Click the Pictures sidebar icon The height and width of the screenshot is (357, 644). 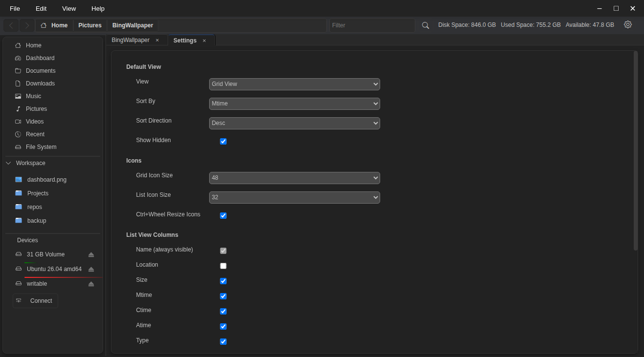[18, 109]
